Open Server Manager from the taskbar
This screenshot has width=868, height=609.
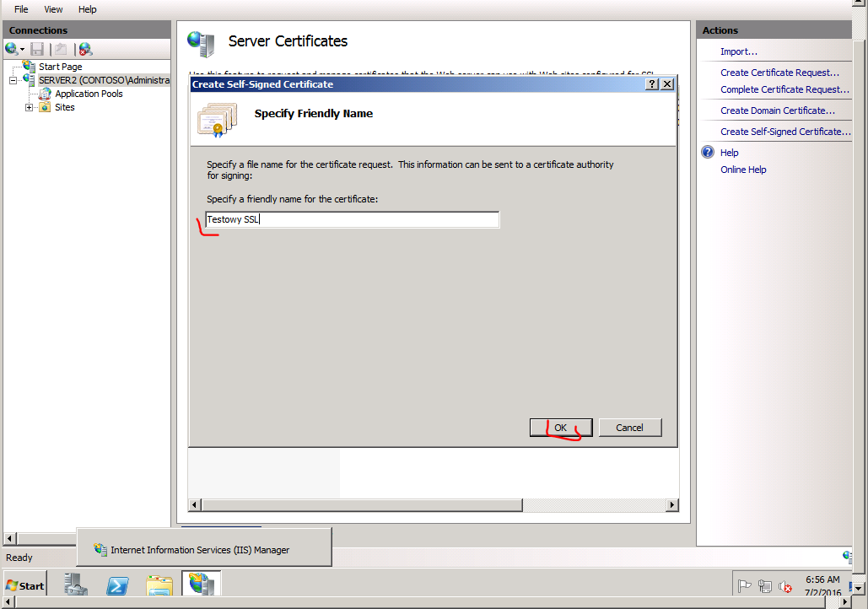pyautogui.click(x=75, y=584)
